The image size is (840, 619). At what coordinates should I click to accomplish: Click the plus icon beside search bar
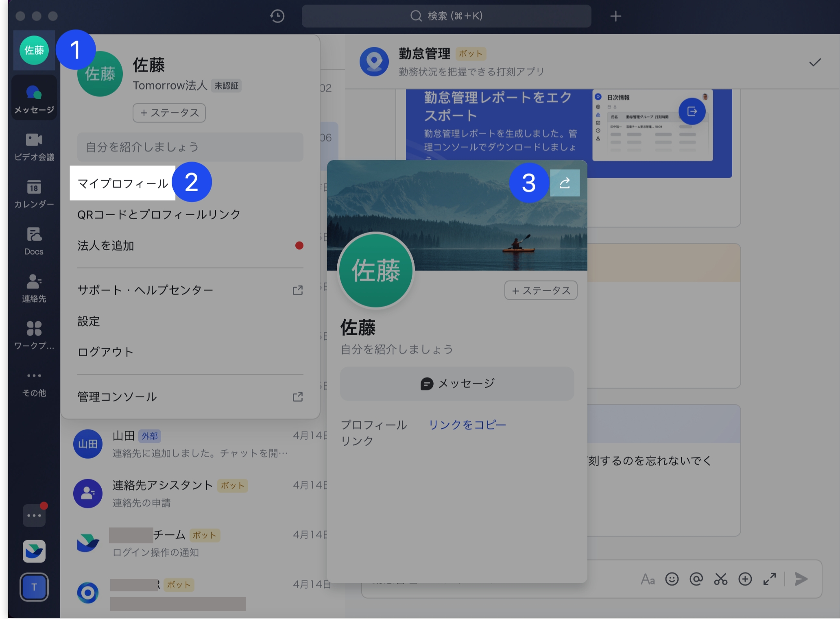pyautogui.click(x=615, y=16)
